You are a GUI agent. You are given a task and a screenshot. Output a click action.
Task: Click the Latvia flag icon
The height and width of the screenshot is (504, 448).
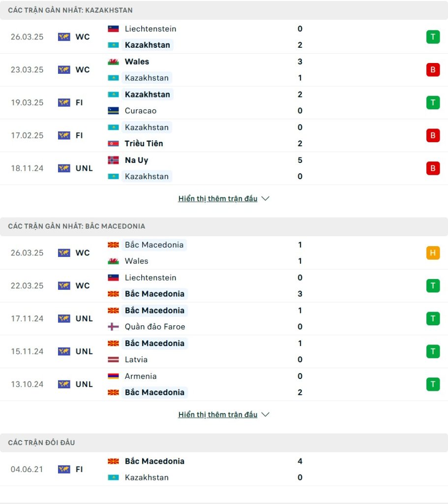(113, 359)
